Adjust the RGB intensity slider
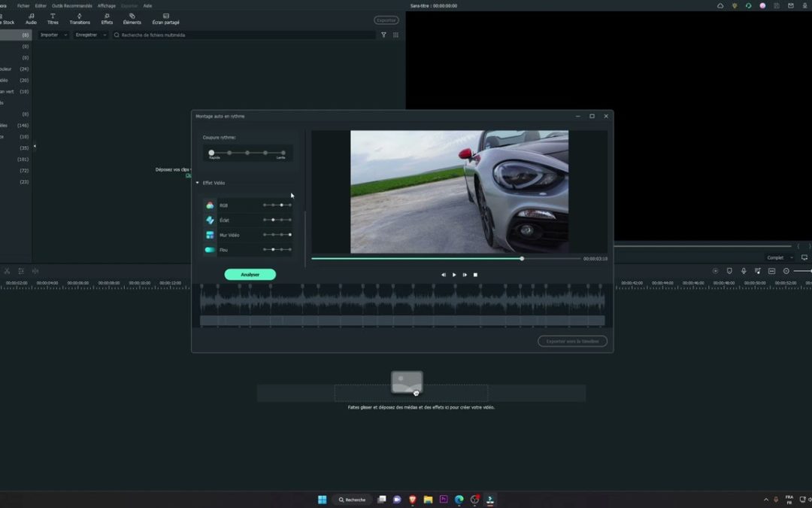Viewport: 812px width, 508px height. (277, 205)
